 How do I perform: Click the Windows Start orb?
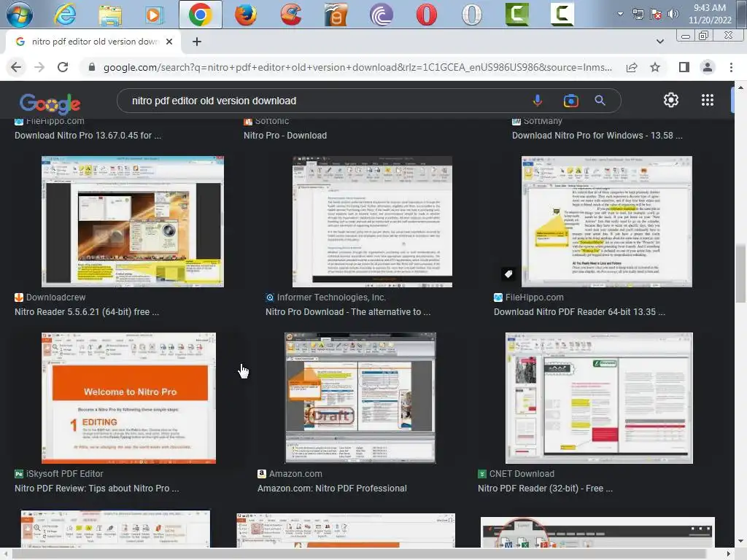tap(19, 15)
